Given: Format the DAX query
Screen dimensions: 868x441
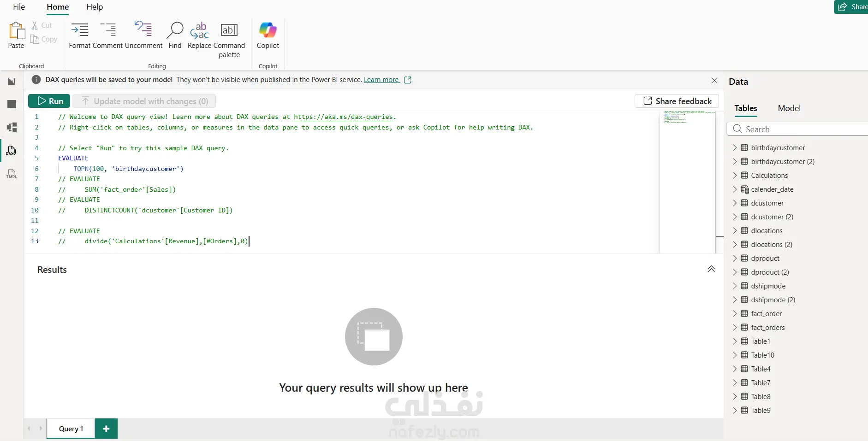Looking at the screenshot, I should point(80,35).
